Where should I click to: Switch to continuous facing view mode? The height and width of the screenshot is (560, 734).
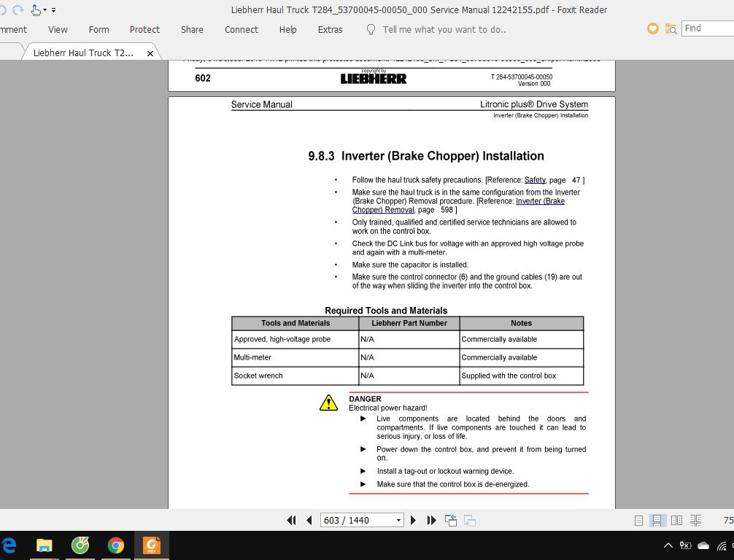695,520
